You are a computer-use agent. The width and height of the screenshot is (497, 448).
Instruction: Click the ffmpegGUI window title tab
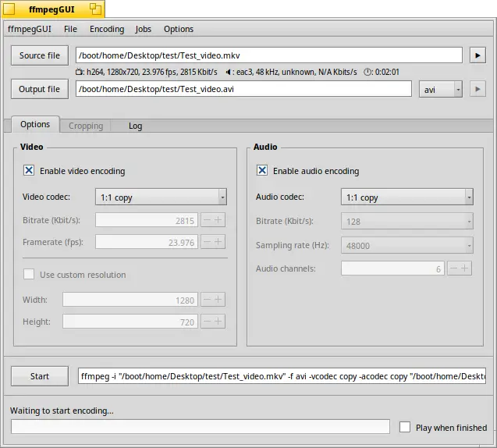coord(51,9)
